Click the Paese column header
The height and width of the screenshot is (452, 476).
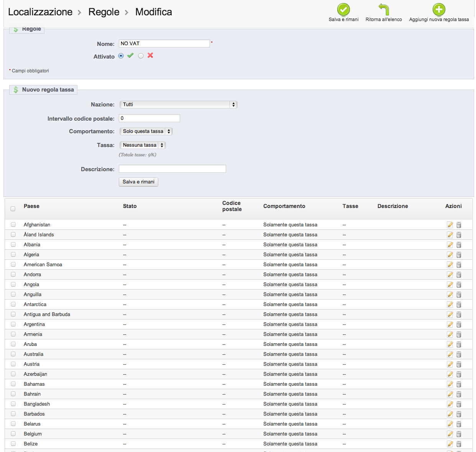click(x=31, y=206)
